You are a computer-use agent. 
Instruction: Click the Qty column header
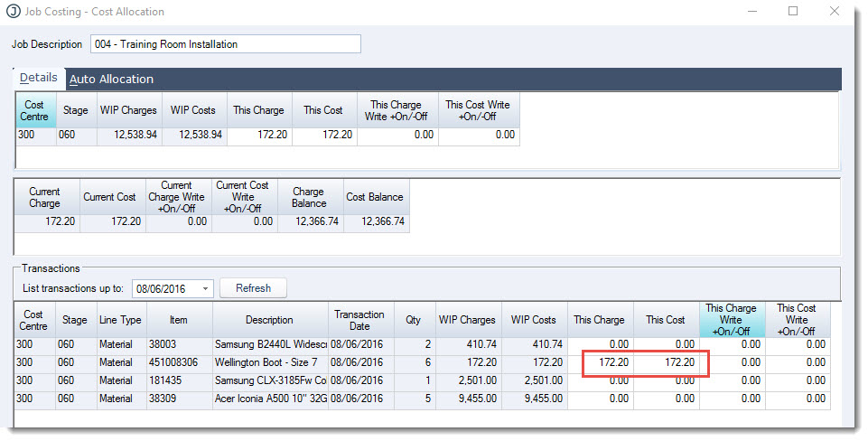coord(415,320)
